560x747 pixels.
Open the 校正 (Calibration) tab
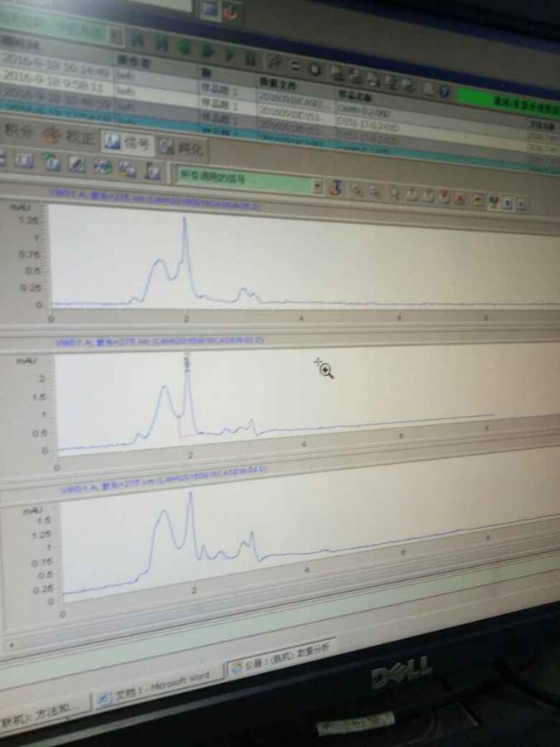coord(68,137)
